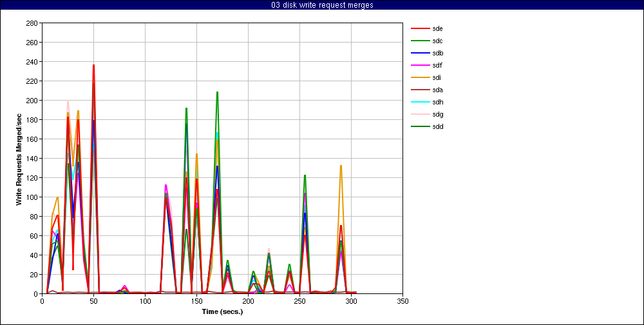This screenshot has height=325, width=644.
Task: Click the sdb legend label
Action: [x=437, y=53]
